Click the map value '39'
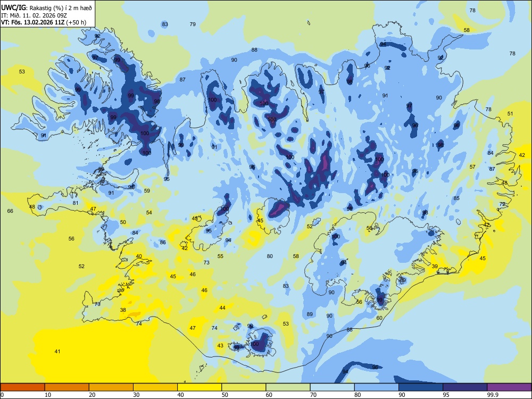The image size is (532, 399). click(435, 267)
